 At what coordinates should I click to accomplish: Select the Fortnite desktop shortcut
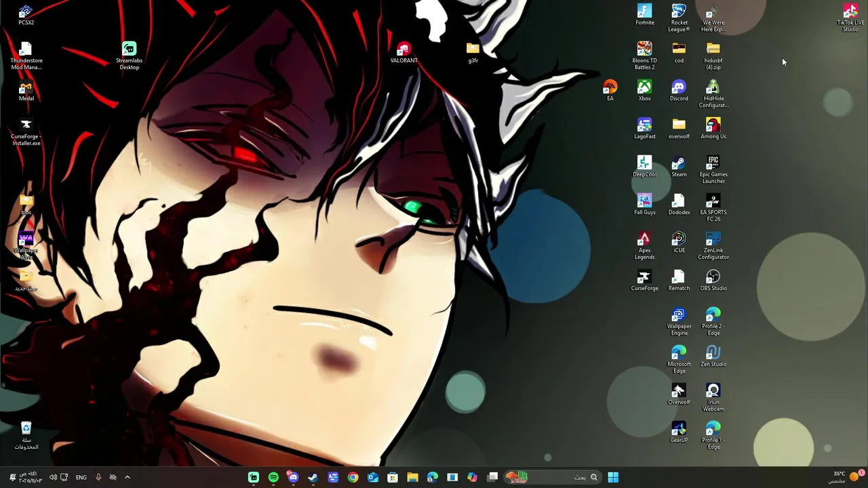[x=644, y=16]
